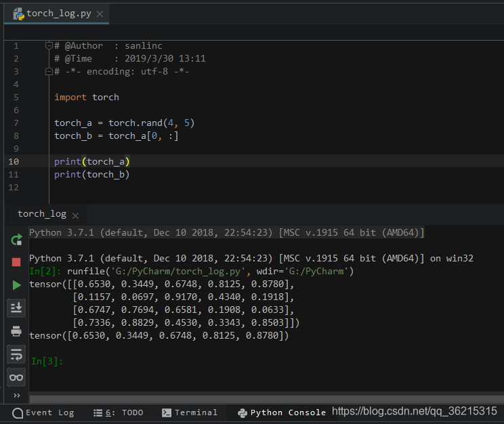
Task: Close the torch_log.py editor tab
Action: coord(100,14)
